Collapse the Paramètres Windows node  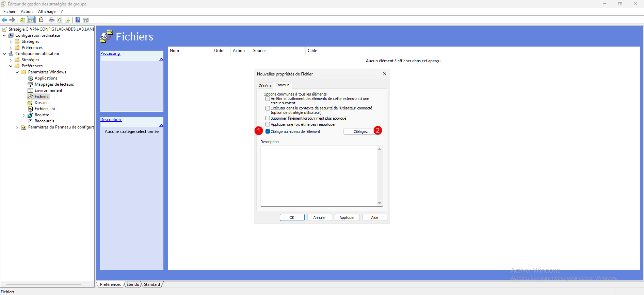(x=17, y=72)
